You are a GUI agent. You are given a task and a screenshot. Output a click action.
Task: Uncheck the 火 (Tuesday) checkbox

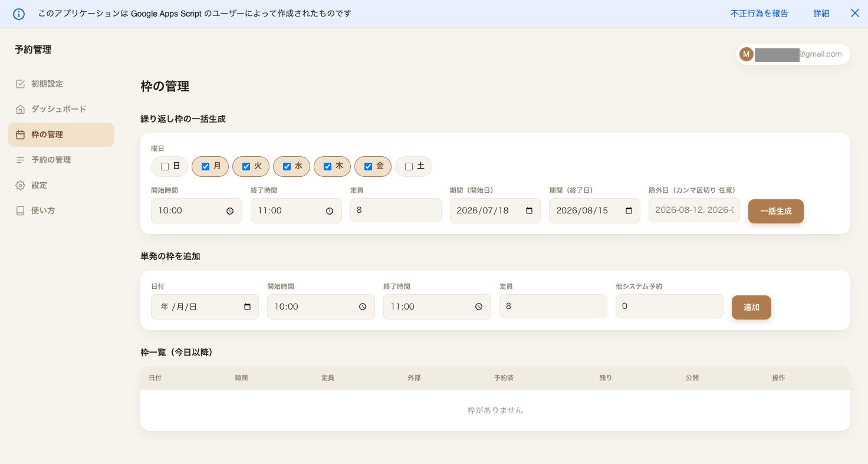pos(246,166)
